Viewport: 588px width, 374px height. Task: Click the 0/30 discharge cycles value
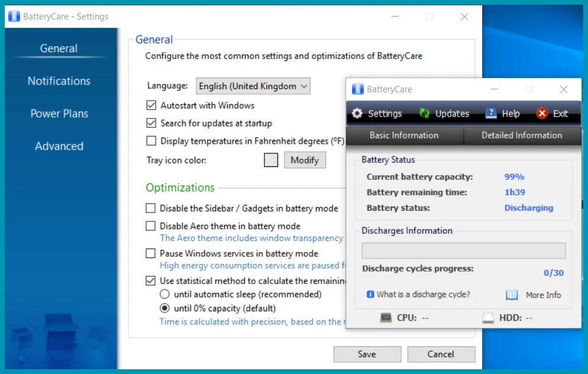[554, 273]
